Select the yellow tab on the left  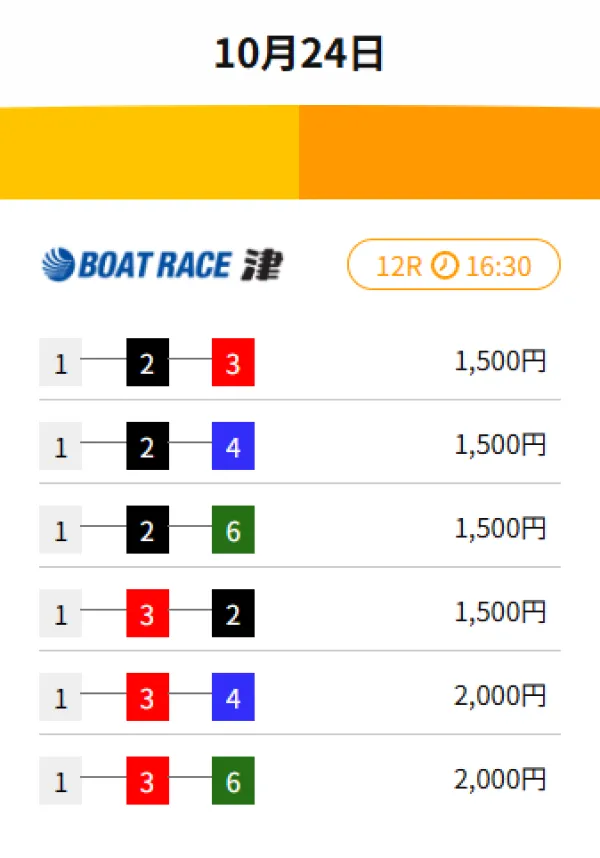click(x=150, y=152)
